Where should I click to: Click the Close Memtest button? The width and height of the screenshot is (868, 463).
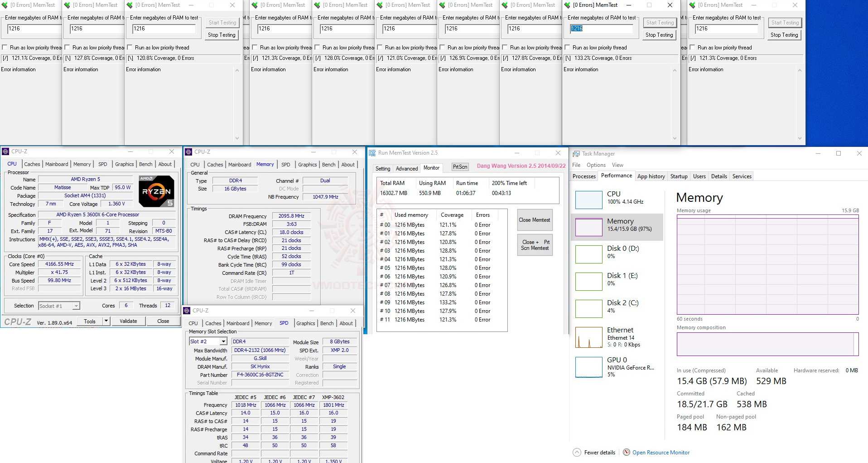pyautogui.click(x=535, y=220)
